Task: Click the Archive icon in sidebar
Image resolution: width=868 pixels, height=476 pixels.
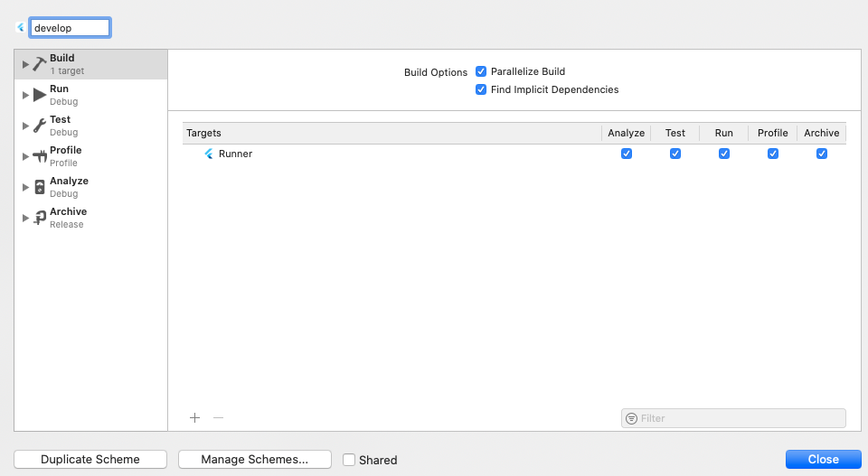Action: [40, 218]
